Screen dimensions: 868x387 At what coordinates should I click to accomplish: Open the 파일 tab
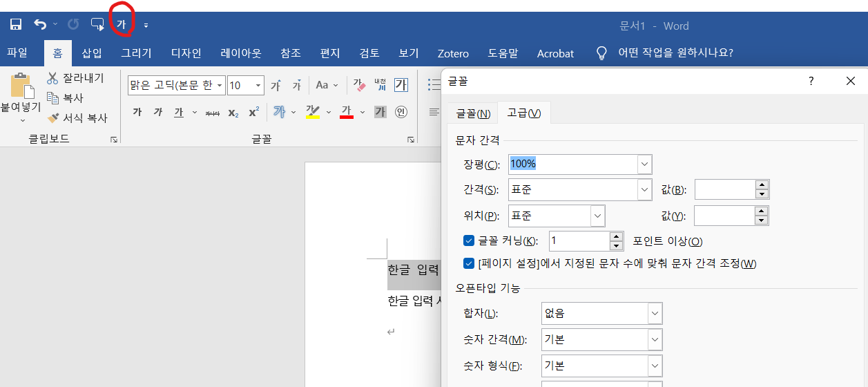(x=17, y=53)
